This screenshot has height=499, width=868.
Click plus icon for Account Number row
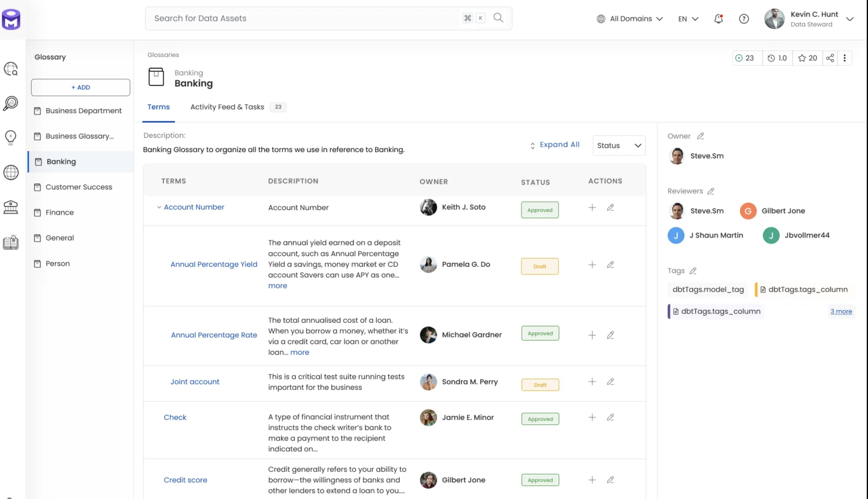592,207
